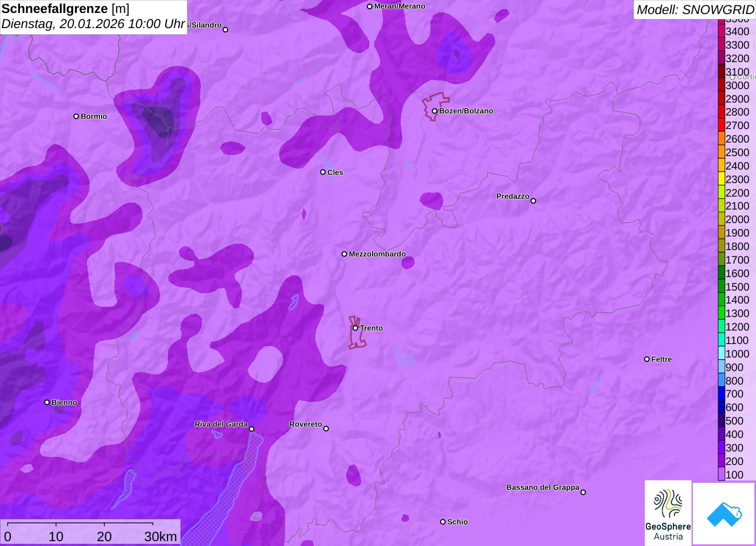This screenshot has height=546, width=756.
Task: Click the Meran/Merano label text
Action: [x=400, y=6]
